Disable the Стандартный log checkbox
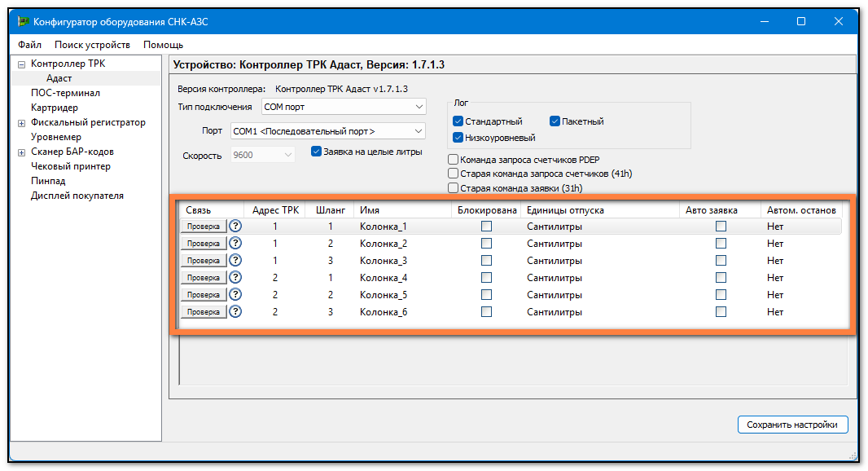This screenshot has height=471, width=868. 458,121
